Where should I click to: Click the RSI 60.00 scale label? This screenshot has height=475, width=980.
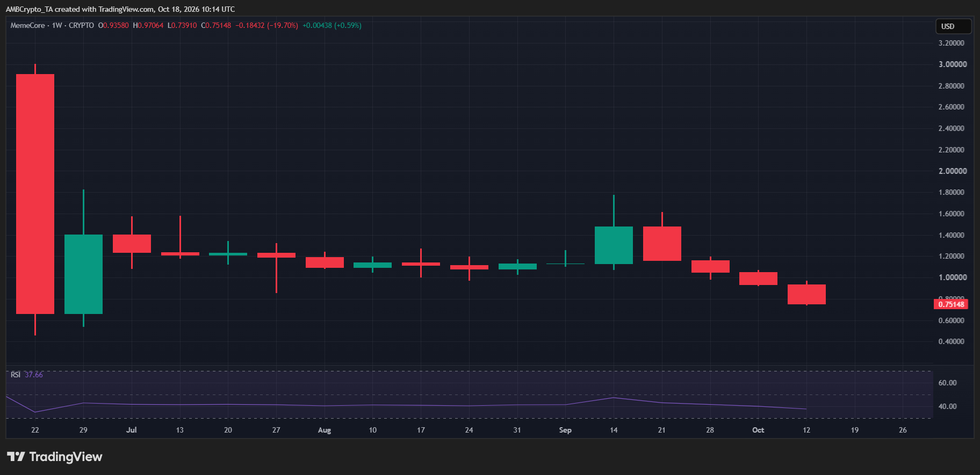[947, 383]
